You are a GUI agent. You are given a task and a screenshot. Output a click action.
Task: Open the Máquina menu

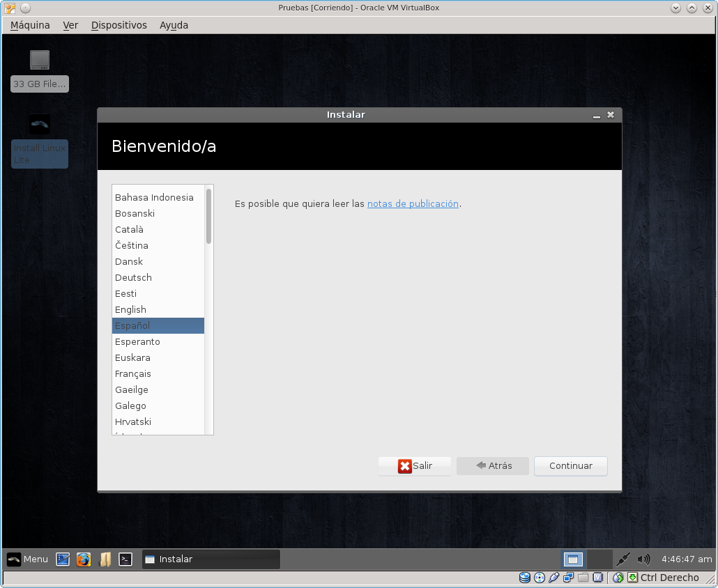click(x=30, y=25)
